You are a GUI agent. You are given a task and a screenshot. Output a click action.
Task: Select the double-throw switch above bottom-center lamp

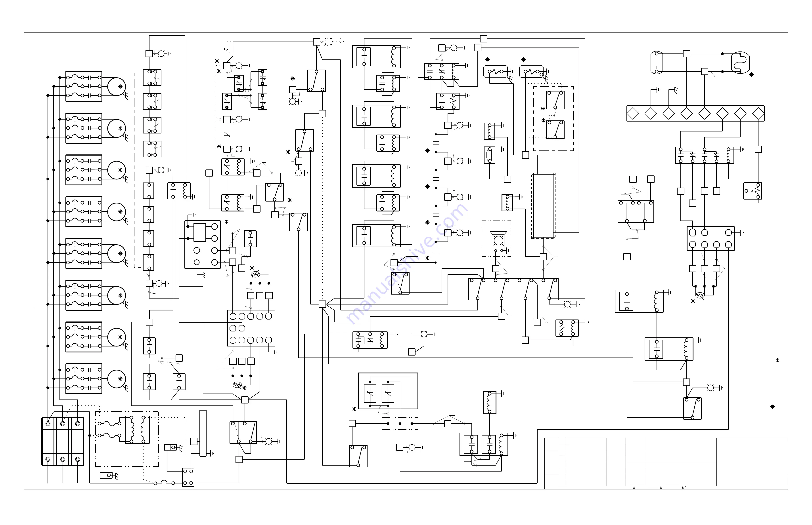point(243,432)
